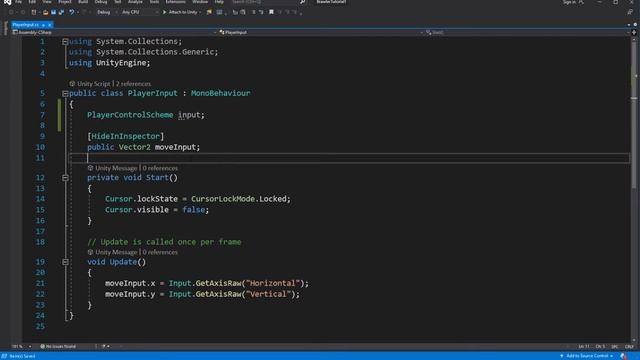Click the Open File toolbar icon

pyautogui.click(x=46, y=12)
